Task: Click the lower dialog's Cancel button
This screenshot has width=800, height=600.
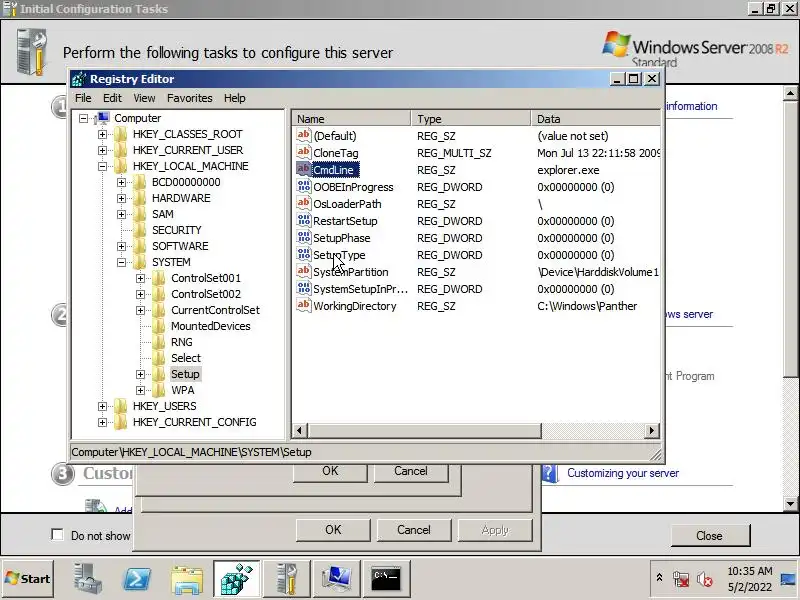Action: pos(414,530)
